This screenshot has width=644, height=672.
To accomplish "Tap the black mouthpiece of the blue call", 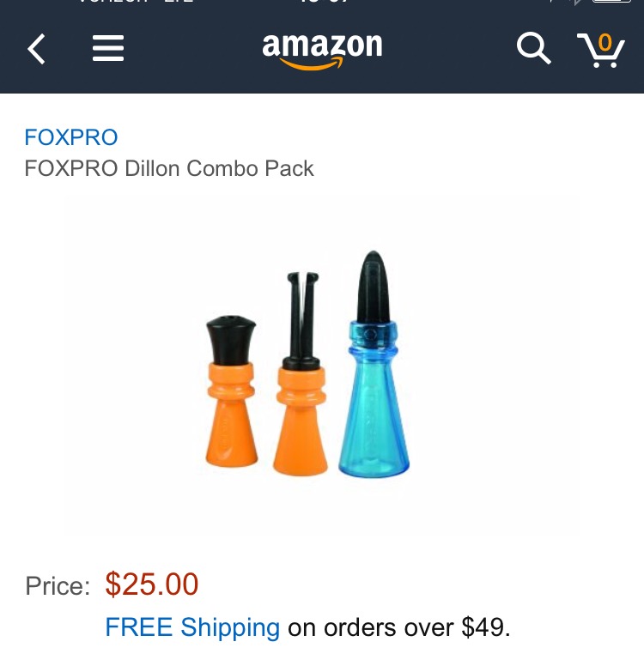I will coord(373,287).
